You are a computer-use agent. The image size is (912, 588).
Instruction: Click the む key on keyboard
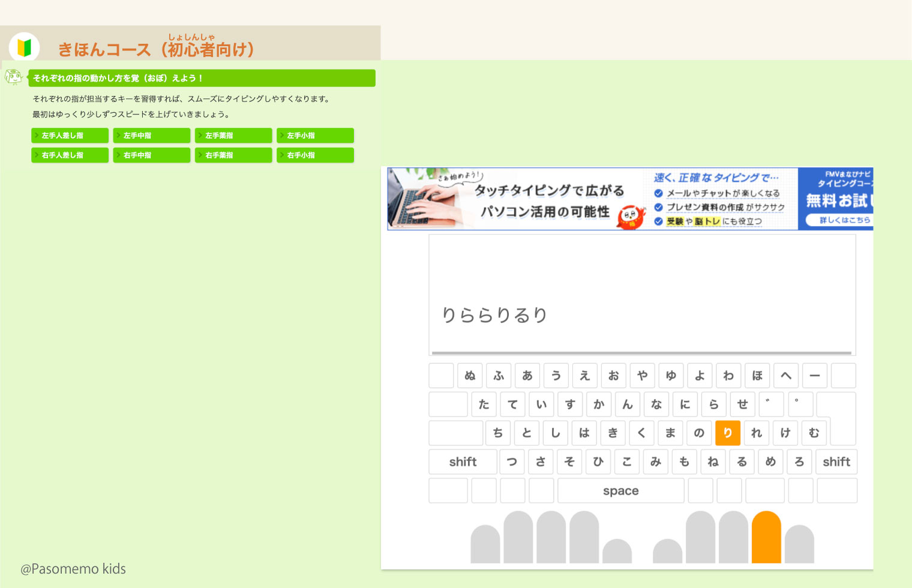pyautogui.click(x=814, y=433)
